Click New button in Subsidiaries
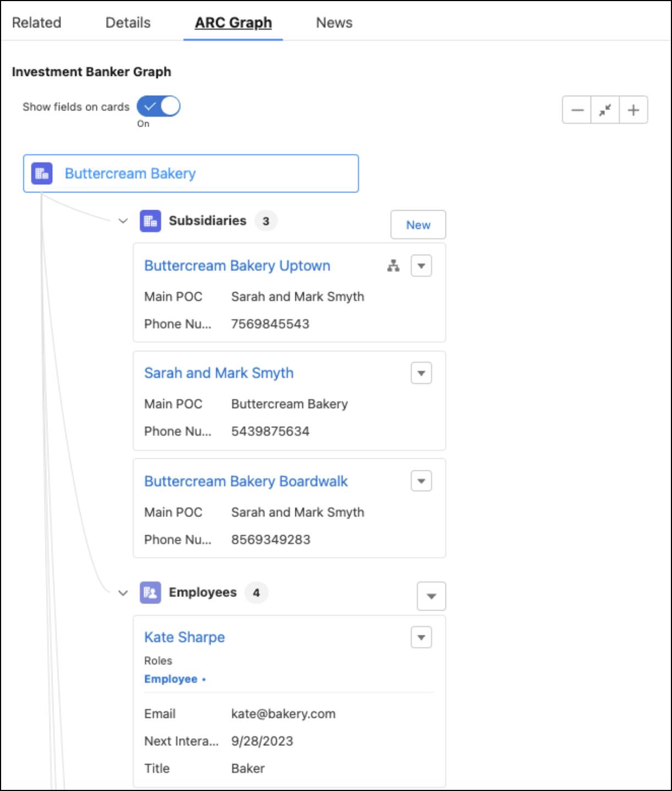Screen dimensions: 672x791 click(418, 225)
